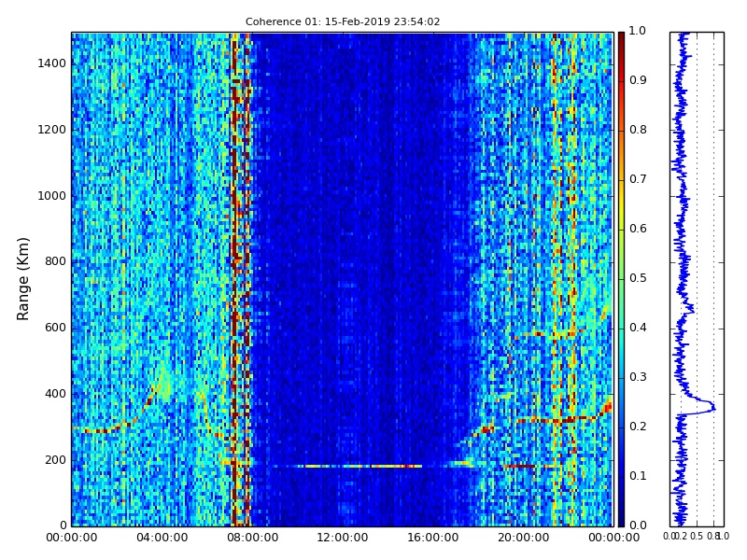Click the colorbar's 0.5 tick label
The width and height of the screenshot is (747, 560).
click(x=638, y=278)
